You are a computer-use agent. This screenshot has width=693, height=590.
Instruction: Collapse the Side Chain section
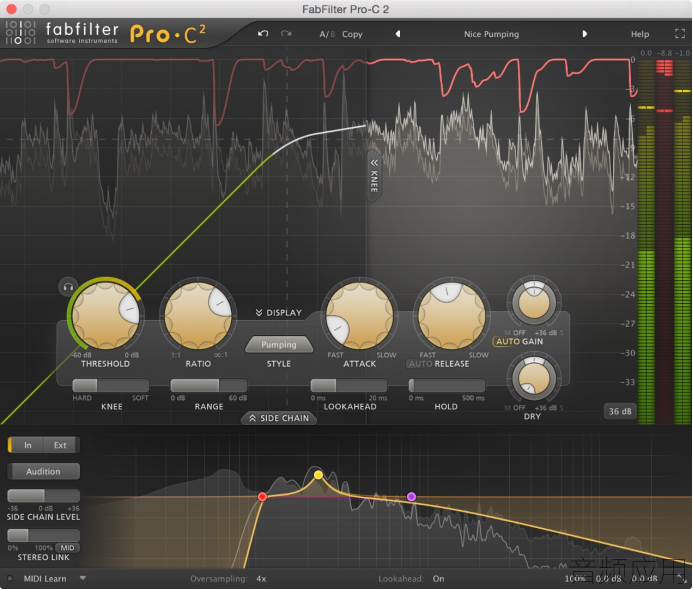tap(278, 418)
